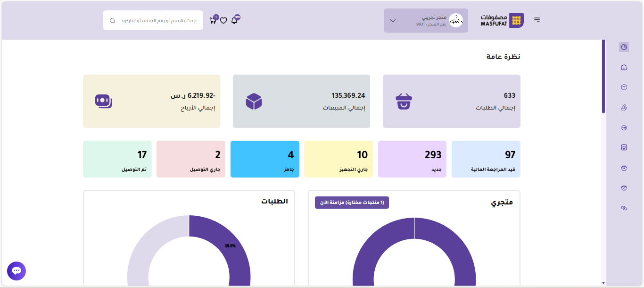Open the favorites heart icon
The image size is (644, 288).
pos(223,21)
